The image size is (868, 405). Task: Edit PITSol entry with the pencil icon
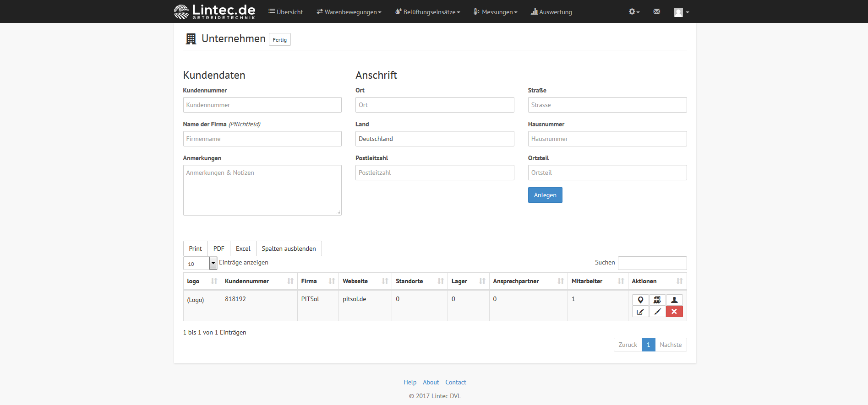click(640, 312)
